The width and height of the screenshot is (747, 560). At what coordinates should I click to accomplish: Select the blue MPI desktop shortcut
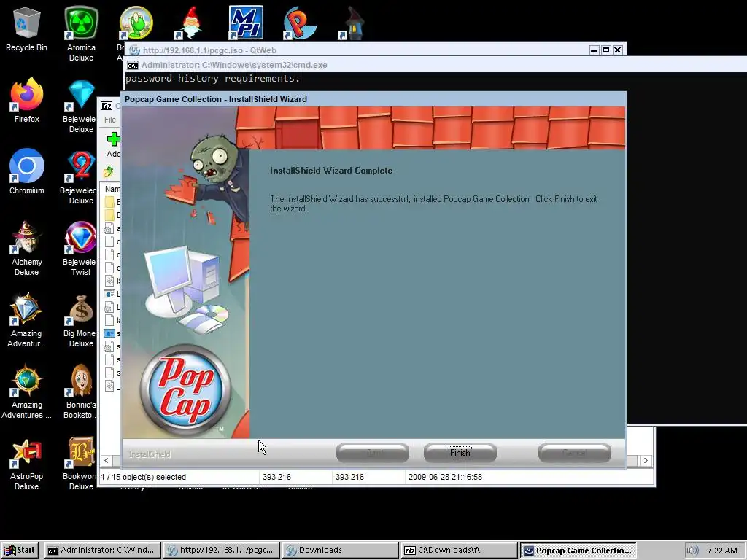246,23
